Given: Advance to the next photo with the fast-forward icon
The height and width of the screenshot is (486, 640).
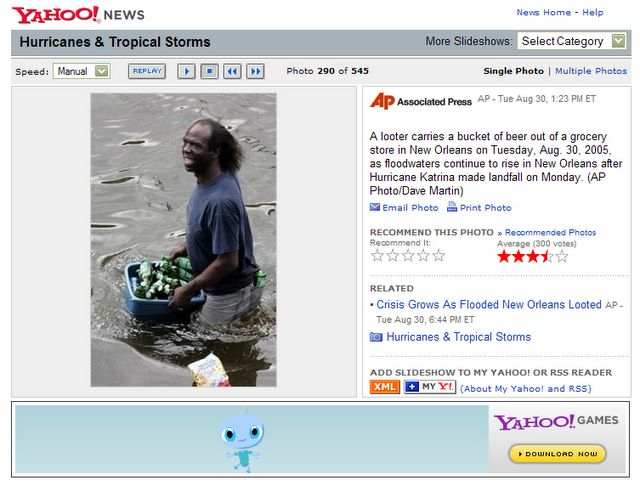Looking at the screenshot, I should tap(255, 71).
